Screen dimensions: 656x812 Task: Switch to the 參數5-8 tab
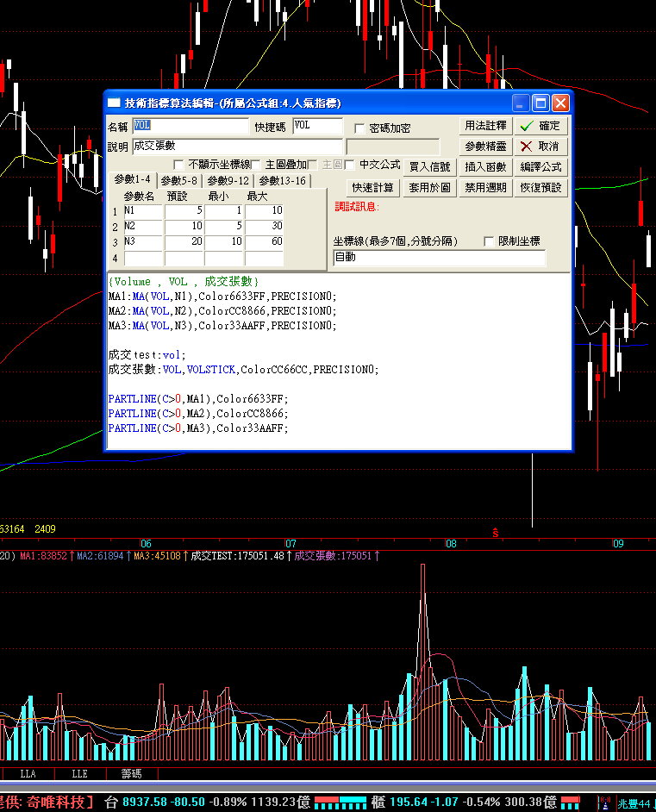coord(179,181)
